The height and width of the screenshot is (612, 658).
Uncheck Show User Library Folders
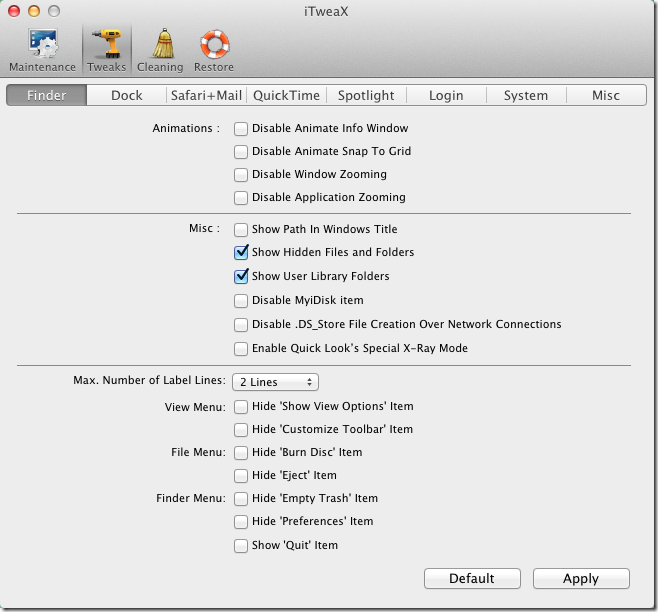coord(241,276)
